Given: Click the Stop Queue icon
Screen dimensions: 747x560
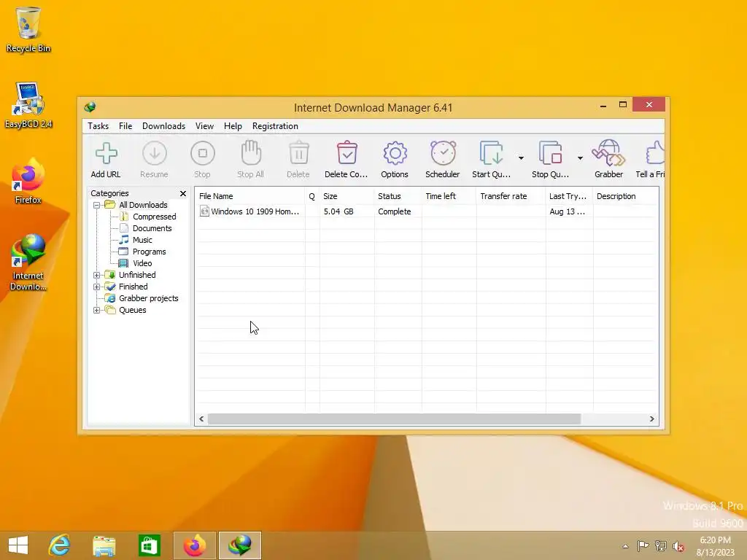Looking at the screenshot, I should coord(550,153).
